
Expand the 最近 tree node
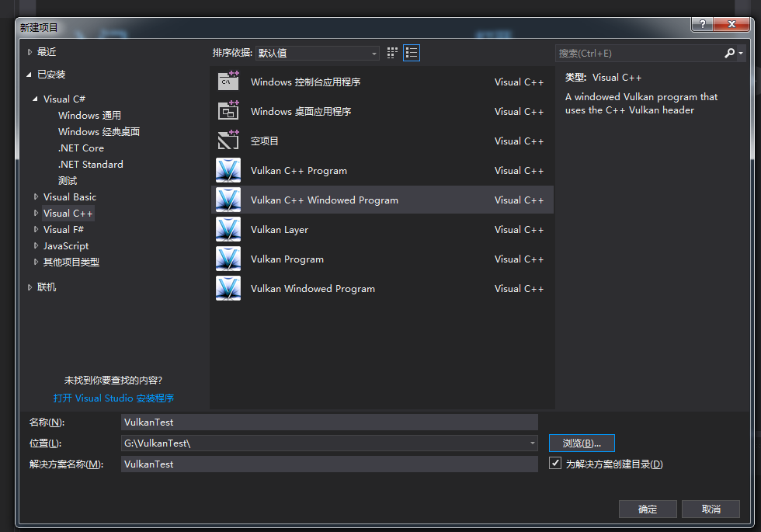click(30, 51)
